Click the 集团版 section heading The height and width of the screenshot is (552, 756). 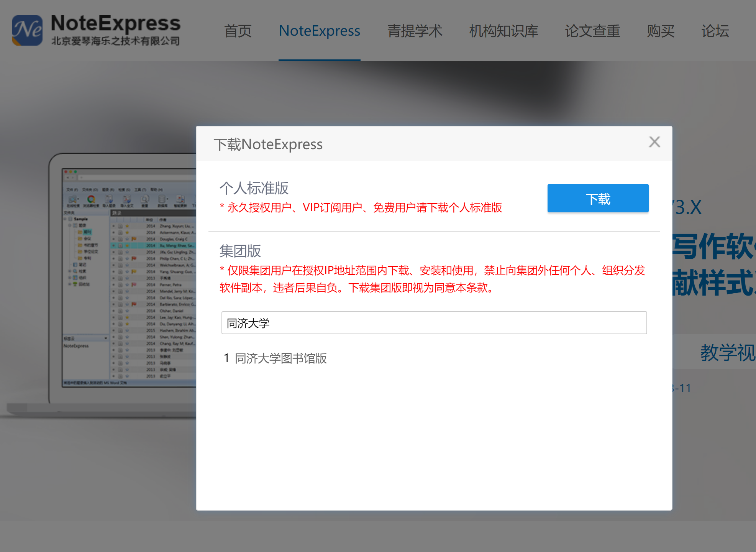240,251
